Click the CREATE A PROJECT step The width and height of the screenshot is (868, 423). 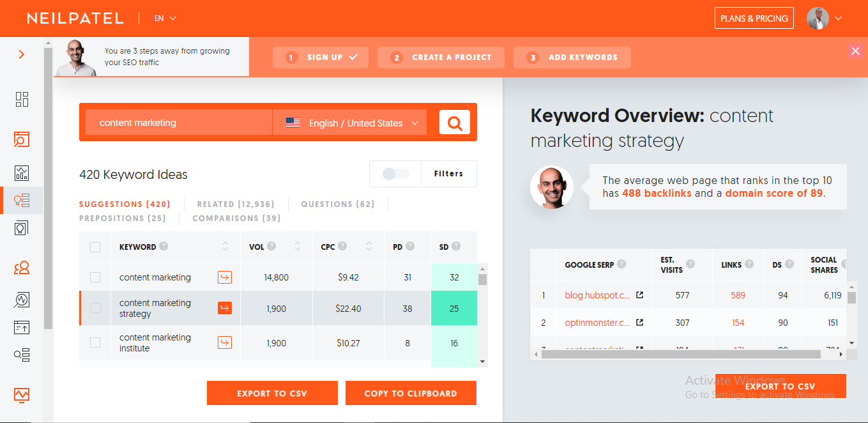tap(441, 58)
